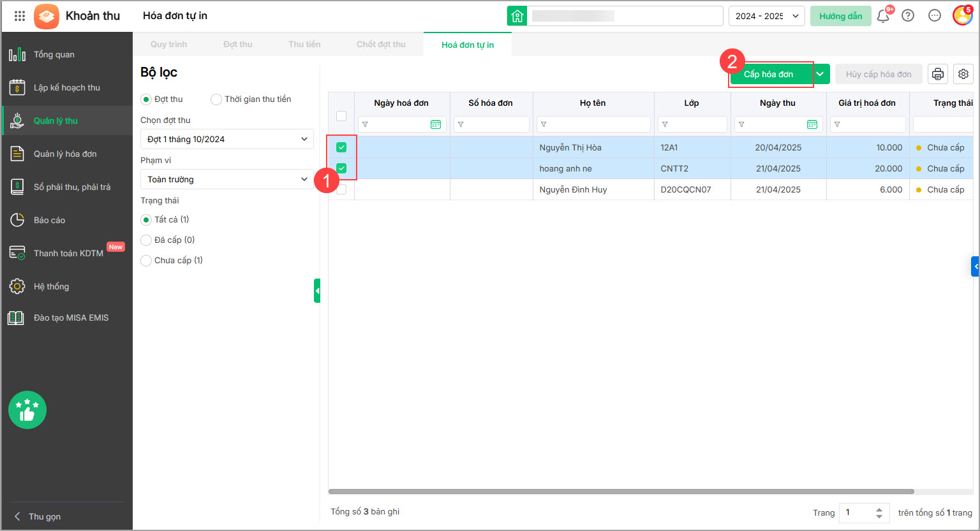The width and height of the screenshot is (980, 531).
Task: Open Đào tạo MISA EMIS in sidebar
Action: (x=67, y=318)
